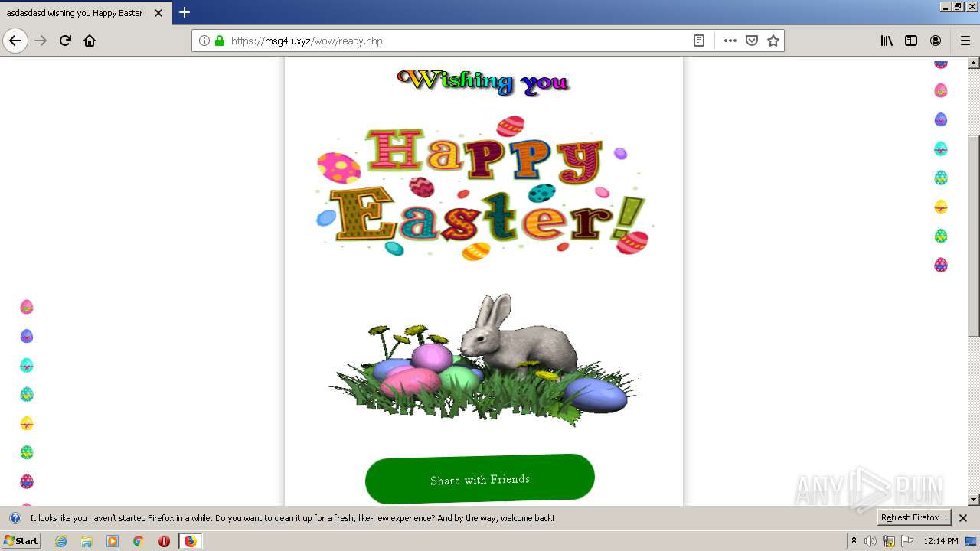This screenshot has height=551, width=980.
Task: Show site information icon in address bar
Action: 204,41
